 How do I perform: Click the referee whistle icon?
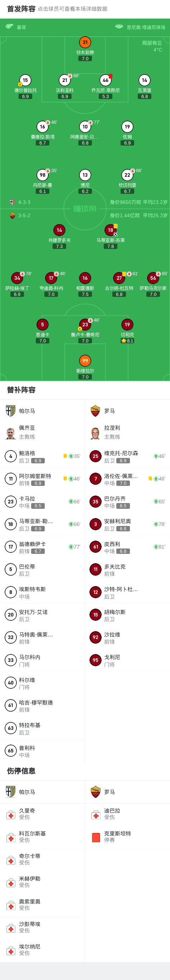coord(9,26)
